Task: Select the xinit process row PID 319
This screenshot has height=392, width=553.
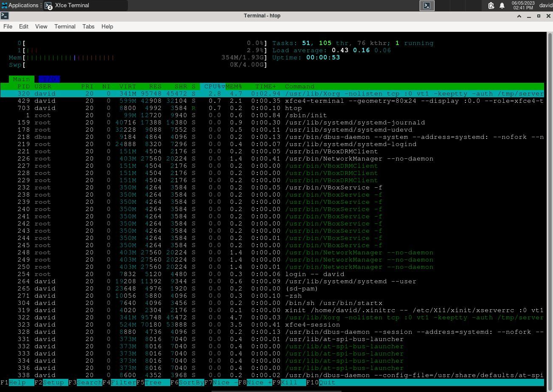Action: (272, 310)
